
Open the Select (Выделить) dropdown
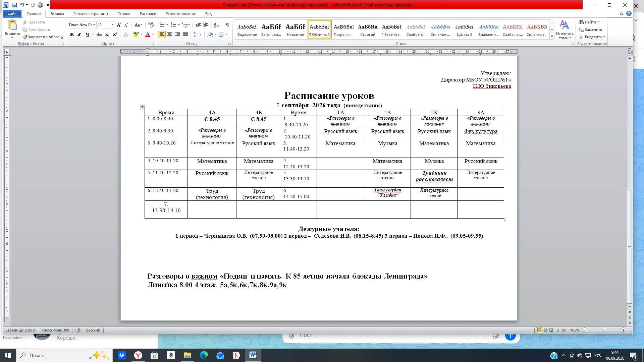(x=592, y=37)
